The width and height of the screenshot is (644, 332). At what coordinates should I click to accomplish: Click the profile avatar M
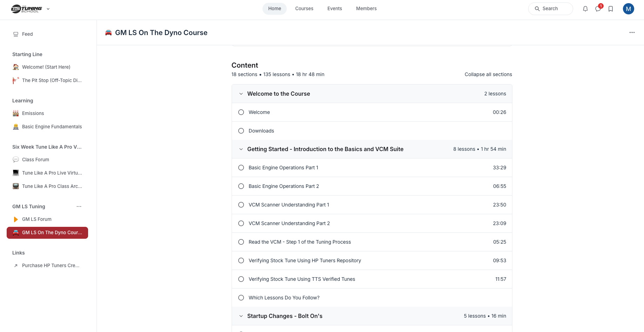pyautogui.click(x=628, y=9)
